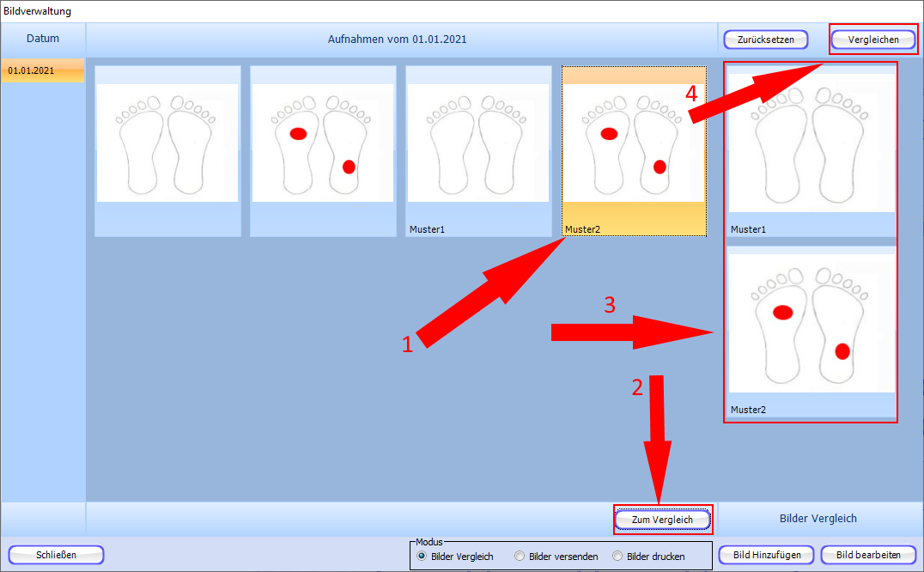924x572 pixels.
Task: Click the Datum column header
Action: pos(43,39)
